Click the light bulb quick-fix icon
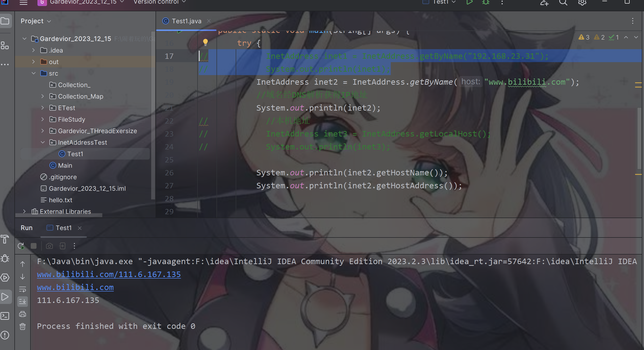 tap(205, 42)
